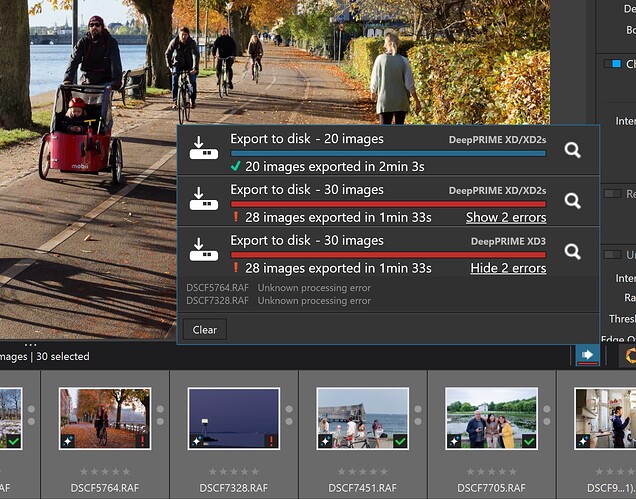
Task: Click green checkmark badge on DSCF7451.RAF thumbnail
Action: pyautogui.click(x=399, y=440)
